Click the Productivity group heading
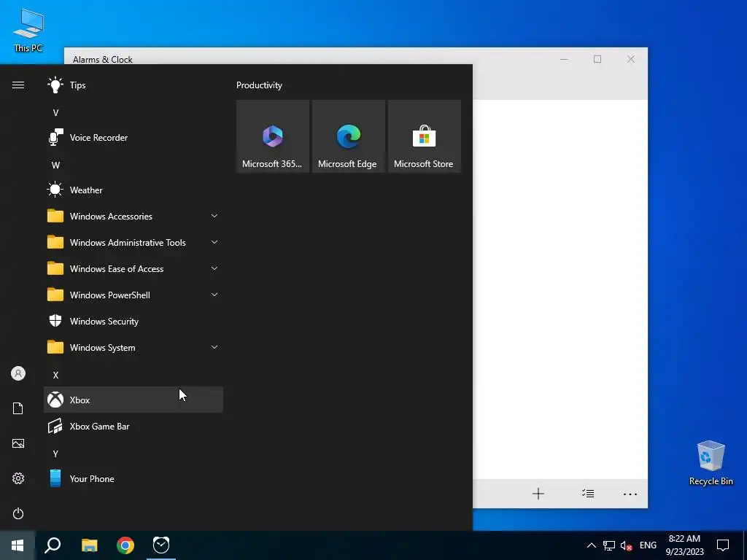This screenshot has height=560, width=747. 259,85
